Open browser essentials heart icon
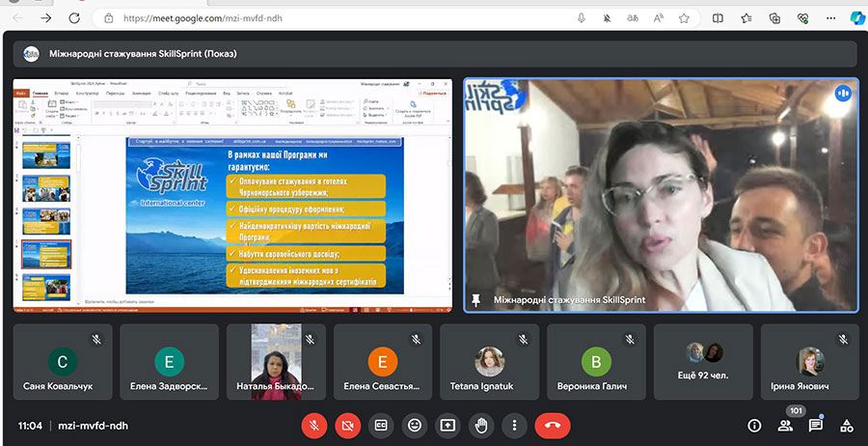Image resolution: width=868 pixels, height=446 pixels. pyautogui.click(x=803, y=17)
